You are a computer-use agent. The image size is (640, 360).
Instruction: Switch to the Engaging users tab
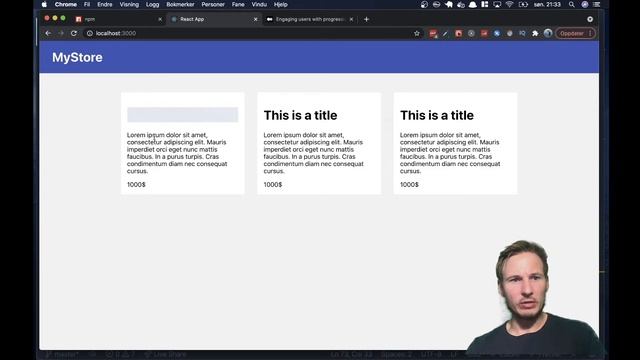pos(309,19)
